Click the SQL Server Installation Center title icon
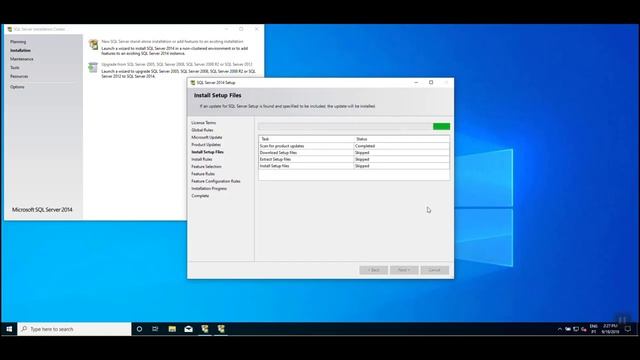 (x=10, y=29)
